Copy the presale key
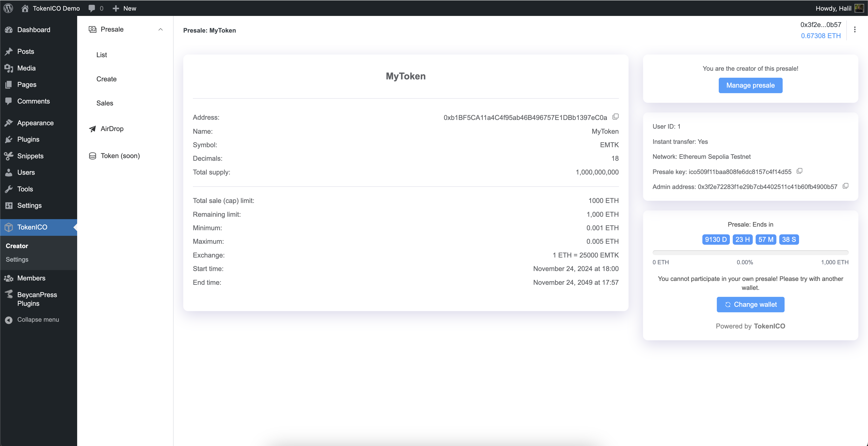This screenshot has width=868, height=446. 799,171
